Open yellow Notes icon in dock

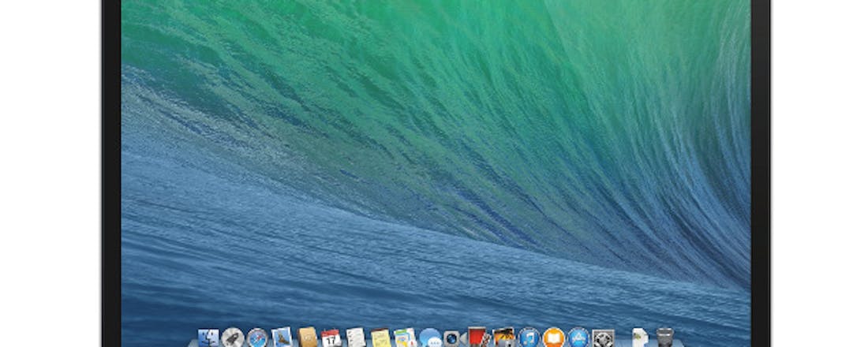tap(381, 338)
